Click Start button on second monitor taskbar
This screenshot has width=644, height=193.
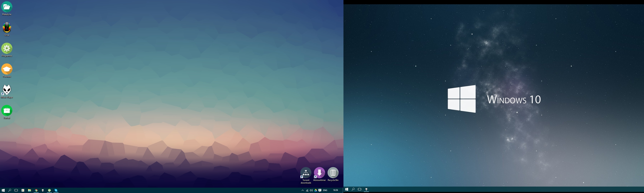coord(347,189)
